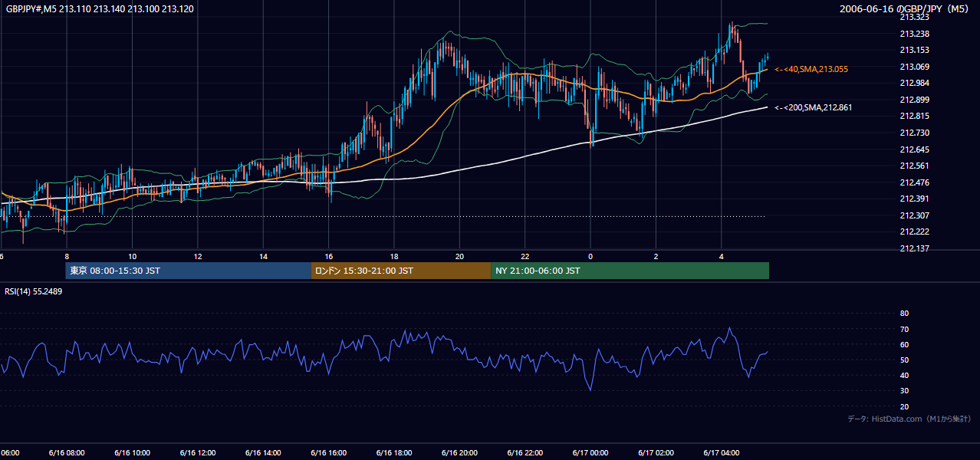Click hour tick 18 under the price chart

[x=394, y=256]
